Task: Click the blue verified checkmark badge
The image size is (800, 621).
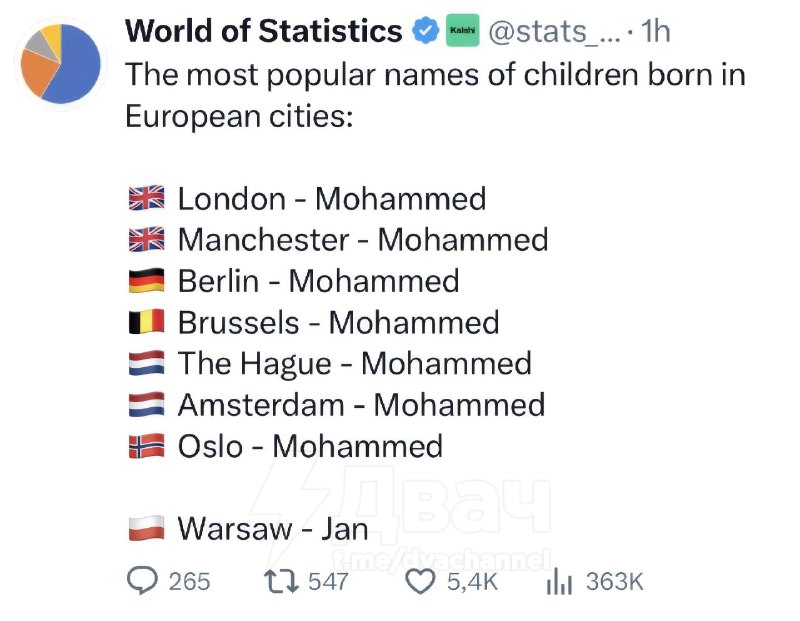Action: (425, 32)
